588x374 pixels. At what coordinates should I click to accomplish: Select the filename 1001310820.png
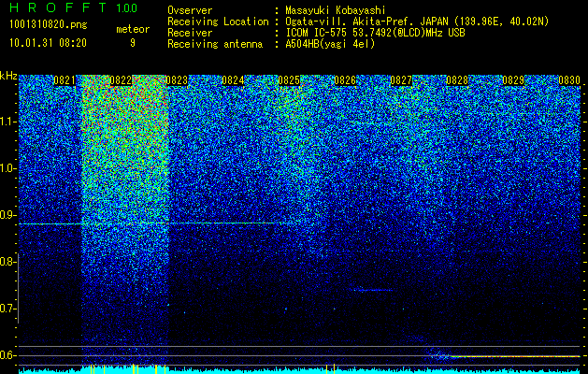(49, 24)
